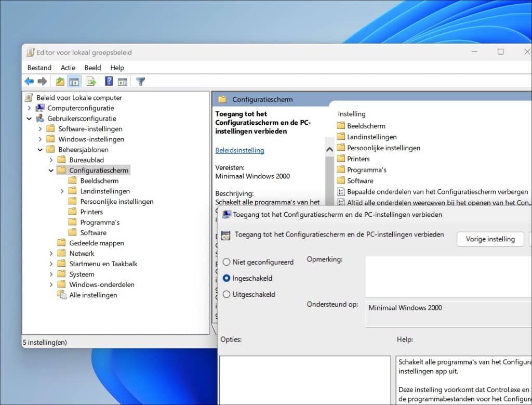Toggle the show/hide console tree icon

tap(74, 82)
